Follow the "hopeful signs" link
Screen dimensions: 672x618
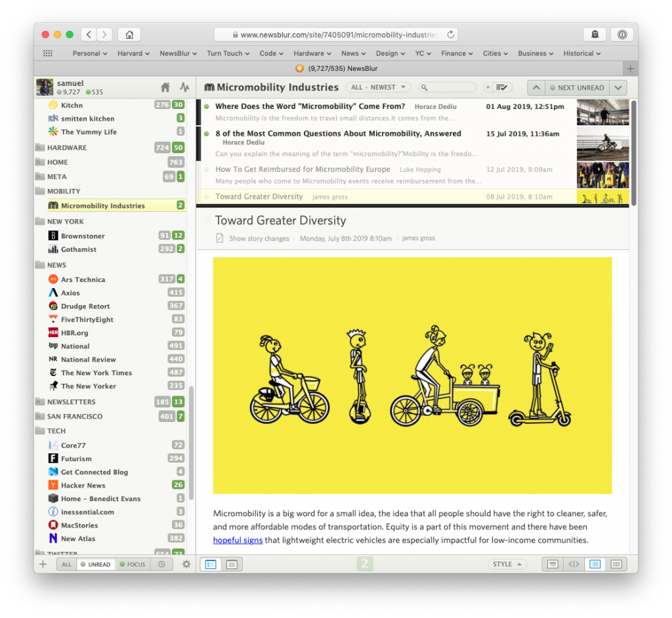coord(238,541)
